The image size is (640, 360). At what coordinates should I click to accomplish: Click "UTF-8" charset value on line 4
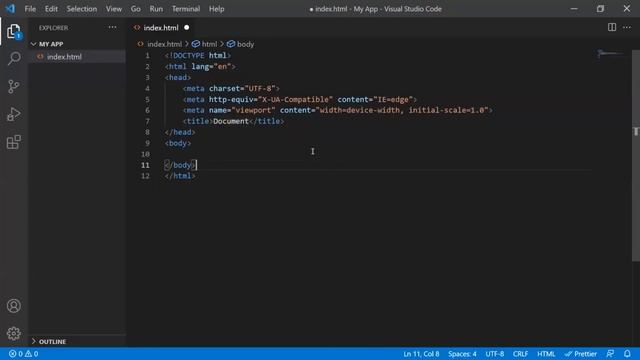point(260,88)
